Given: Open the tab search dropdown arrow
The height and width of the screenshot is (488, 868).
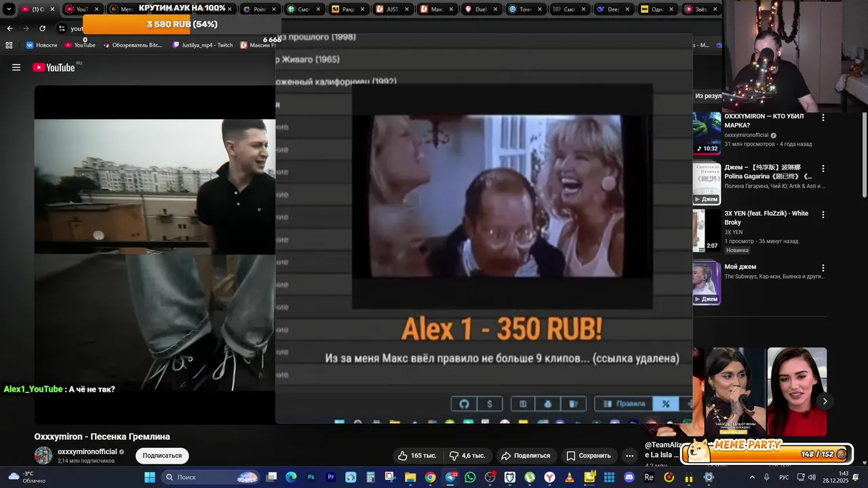Looking at the screenshot, I should coord(9,9).
